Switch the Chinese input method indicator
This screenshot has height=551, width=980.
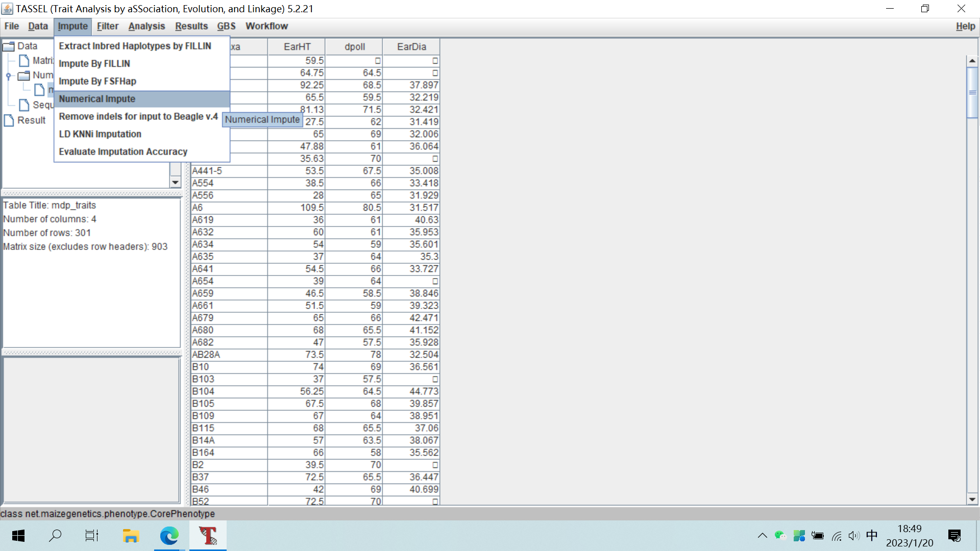872,535
